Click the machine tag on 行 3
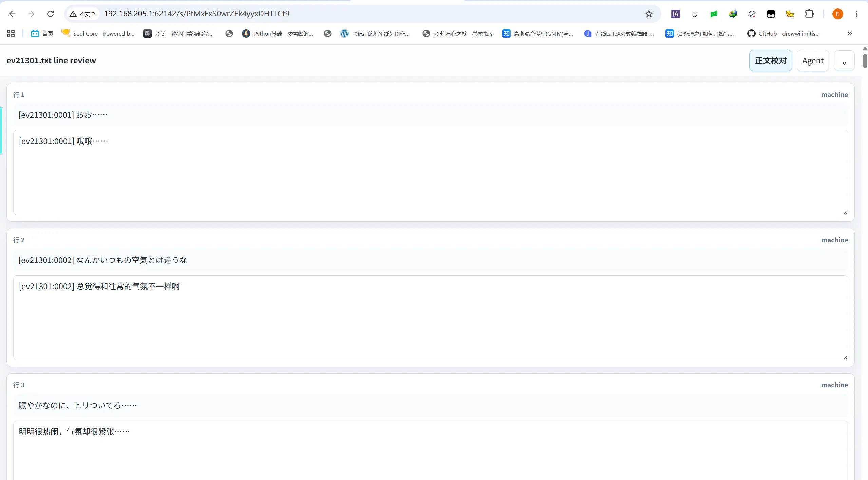 [x=834, y=385]
